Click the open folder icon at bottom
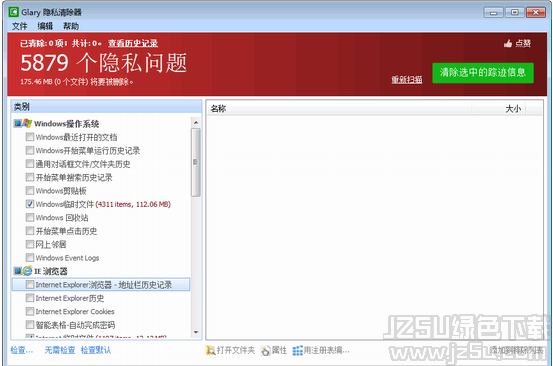 coord(211,350)
